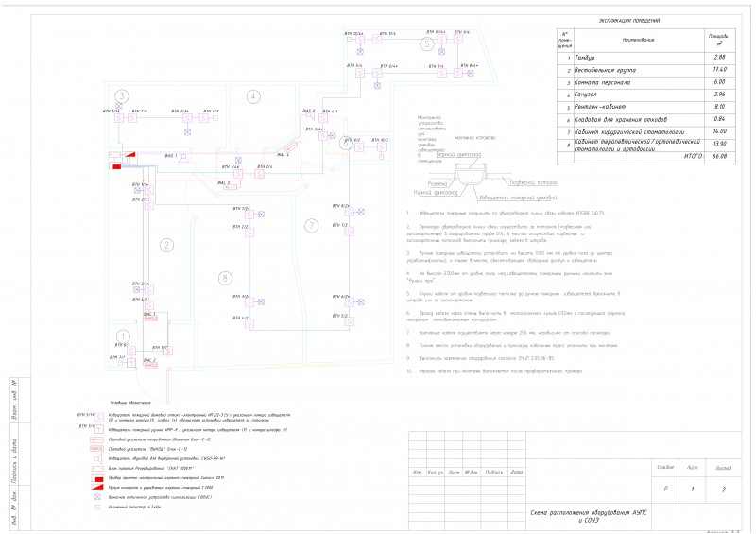756x534 pixels.
Task: Select the BIAS 1 siren symbol
Action: coord(184,158)
